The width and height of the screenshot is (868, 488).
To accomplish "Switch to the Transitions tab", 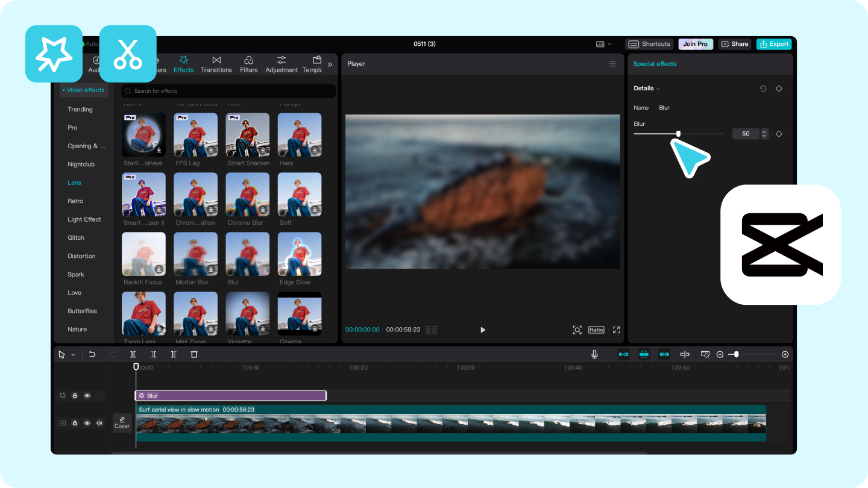I will pos(216,63).
